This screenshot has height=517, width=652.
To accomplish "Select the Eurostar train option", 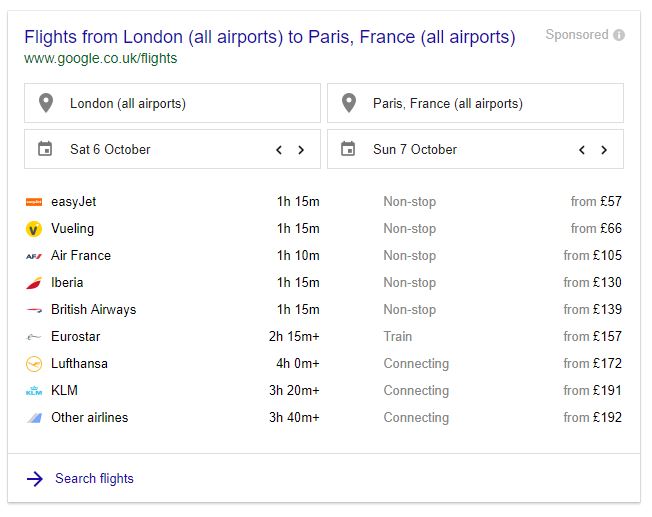I will click(324, 336).
